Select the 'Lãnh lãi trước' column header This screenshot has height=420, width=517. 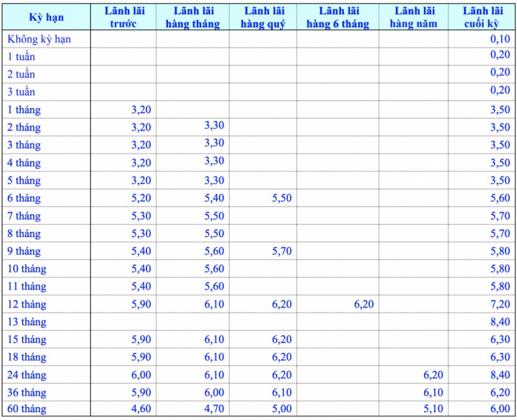[x=123, y=17]
